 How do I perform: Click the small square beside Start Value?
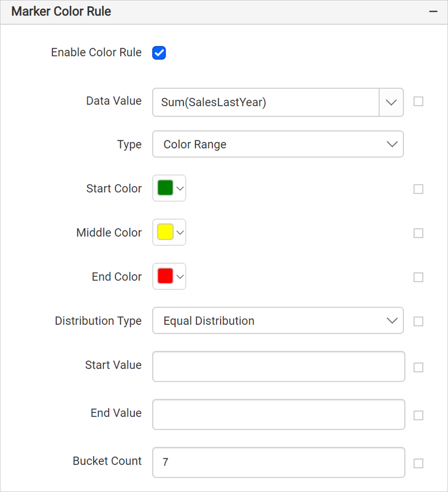(418, 367)
